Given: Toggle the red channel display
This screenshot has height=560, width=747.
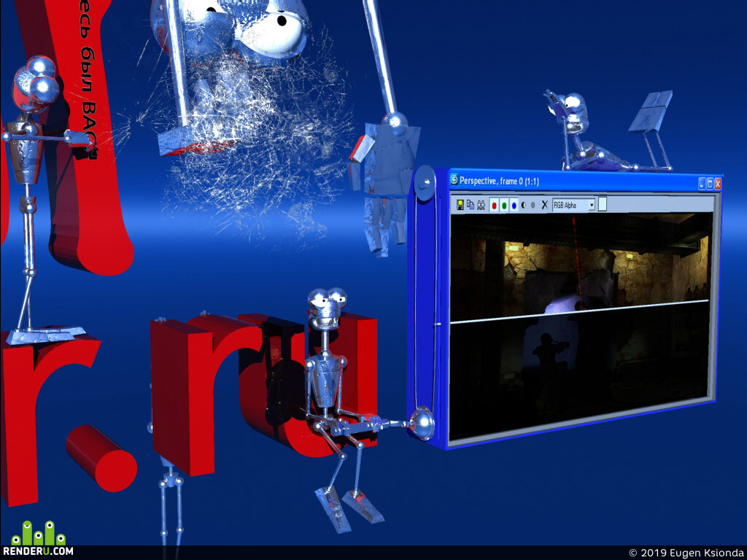Looking at the screenshot, I should 494,205.
